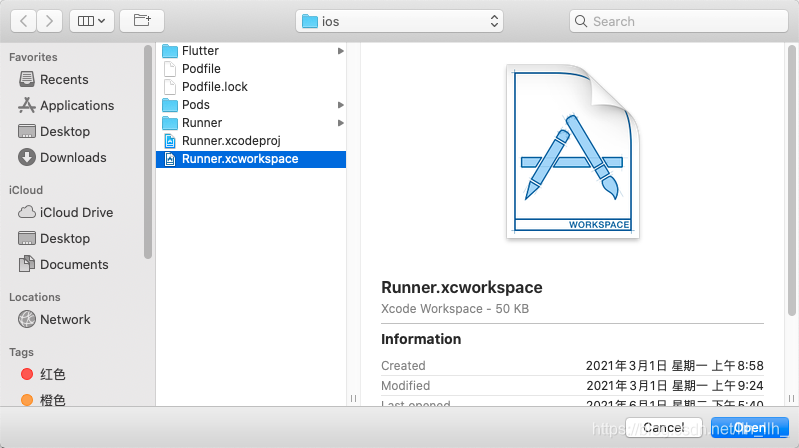Click the sidebar vertical scrollbar
The image size is (799, 448).
pos(148,152)
